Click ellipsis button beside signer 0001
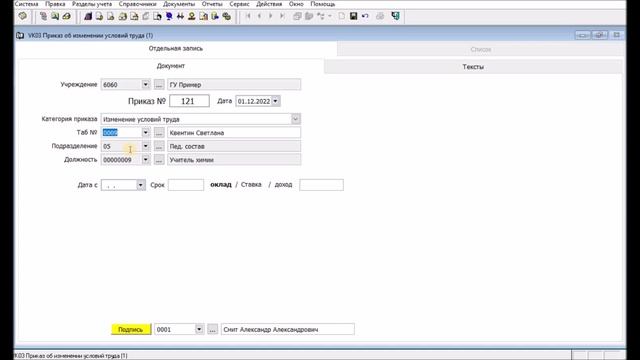The height and width of the screenshot is (360, 640). pyautogui.click(x=212, y=329)
